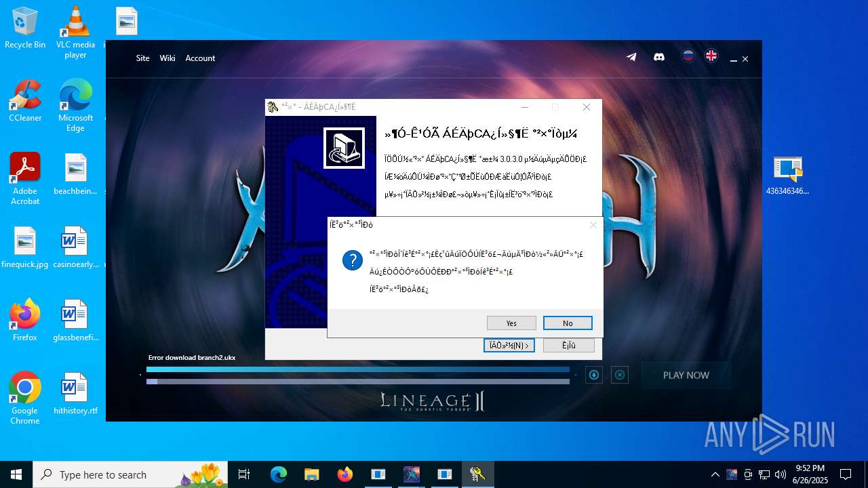Image resolution: width=868 pixels, height=488 pixels.
Task: Open CCleaner desktop icon
Action: (25, 101)
